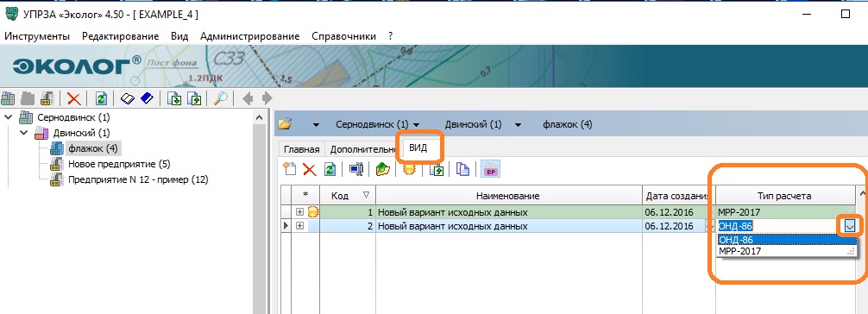The width and height of the screenshot is (868, 314).
Task: Collapse the Двинский (1) tree node
Action: point(23,133)
